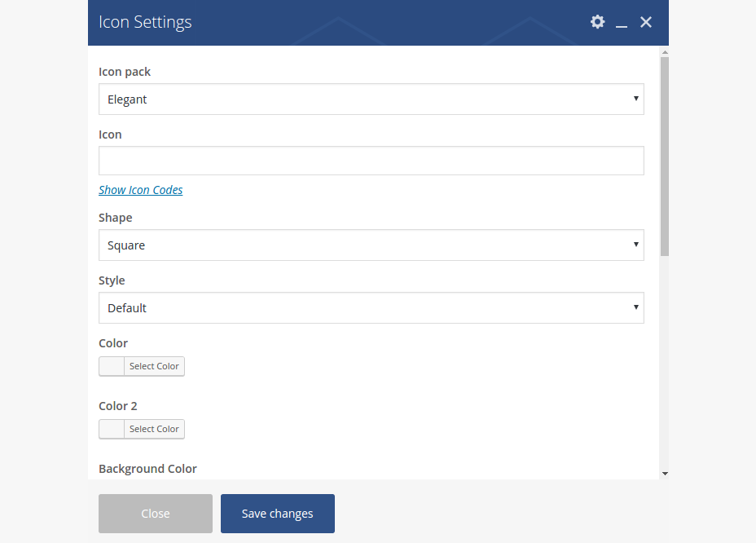Click the scrollbar down arrow
Screen dimensions: 756x543
pyautogui.click(x=665, y=473)
